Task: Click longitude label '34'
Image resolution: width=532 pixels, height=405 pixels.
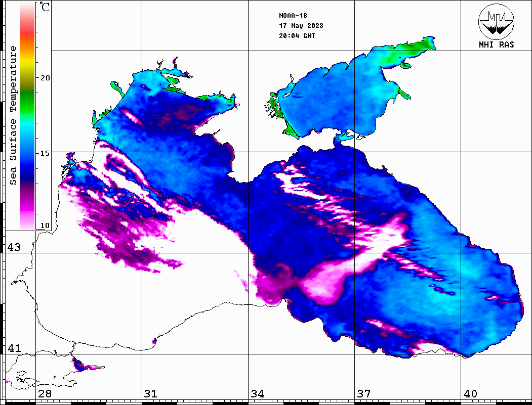Action: point(257,394)
